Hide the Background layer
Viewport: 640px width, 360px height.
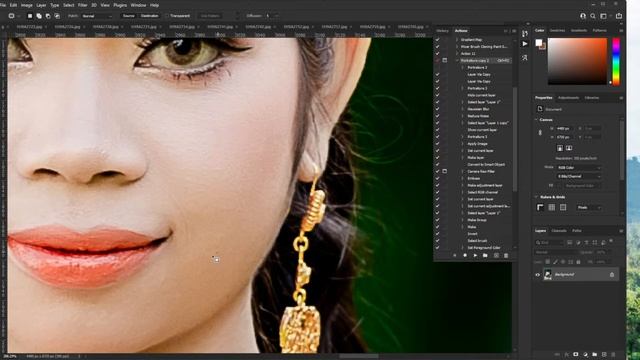(538, 275)
